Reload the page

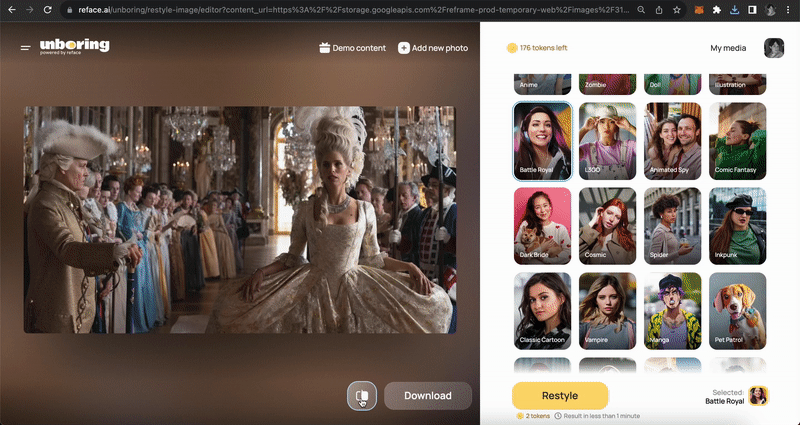click(x=47, y=10)
